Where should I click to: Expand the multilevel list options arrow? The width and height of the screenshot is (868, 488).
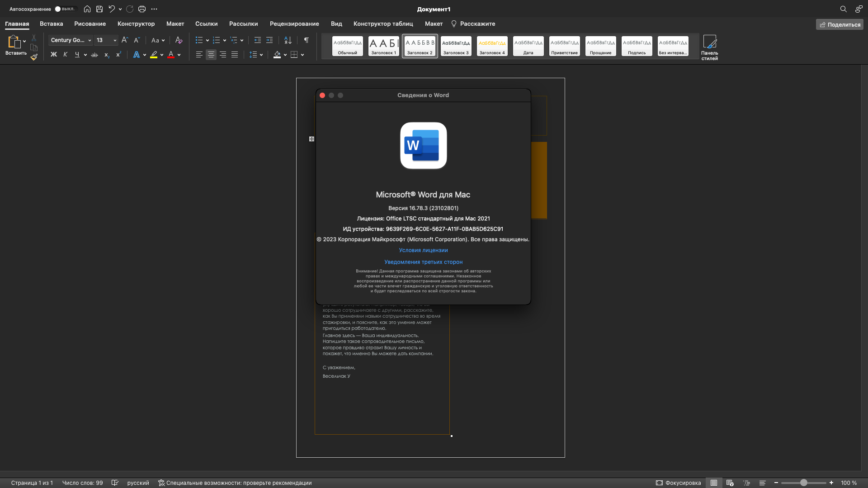click(242, 40)
